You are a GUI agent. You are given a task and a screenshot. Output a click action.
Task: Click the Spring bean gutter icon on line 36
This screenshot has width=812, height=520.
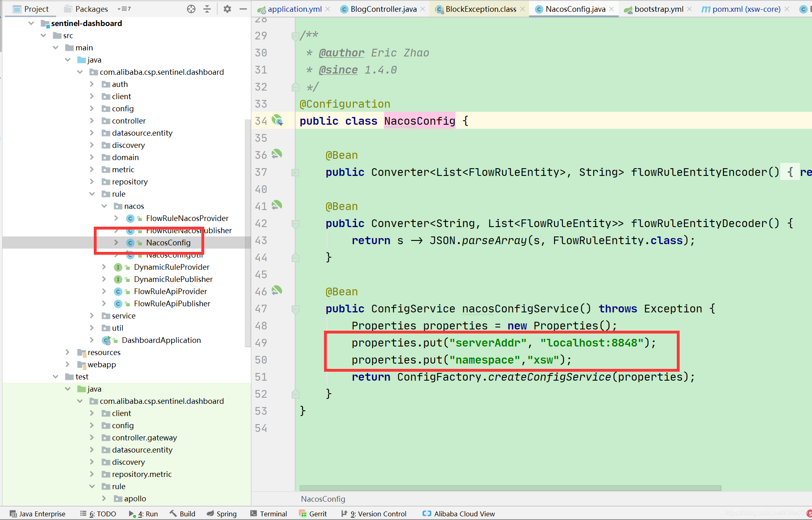point(277,154)
